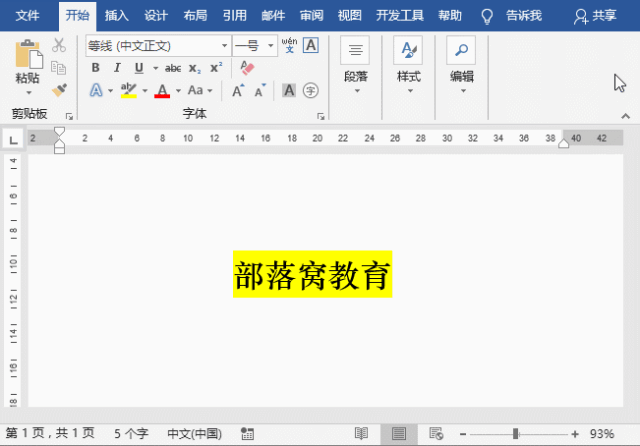Launch the Font dialog box
This screenshot has height=446, width=640.
321,117
